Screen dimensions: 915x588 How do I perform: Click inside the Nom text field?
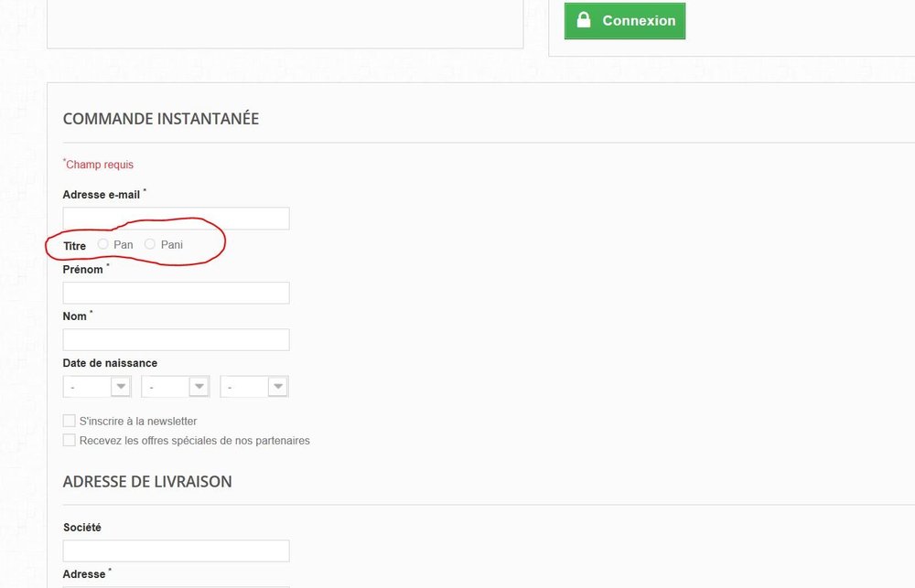click(175, 338)
